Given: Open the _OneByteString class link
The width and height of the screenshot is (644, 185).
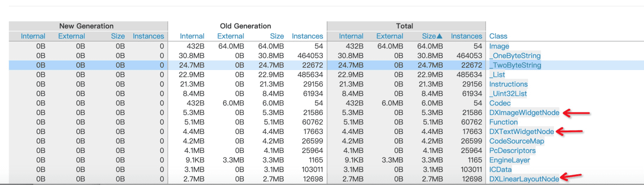Looking at the screenshot, I should pos(515,56).
